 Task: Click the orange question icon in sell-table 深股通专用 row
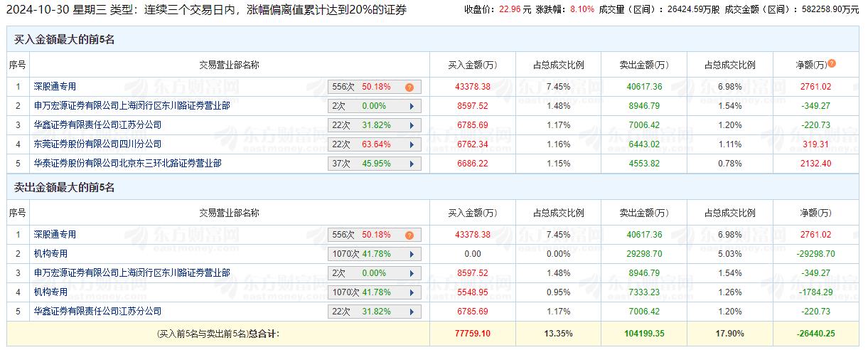[x=409, y=235]
